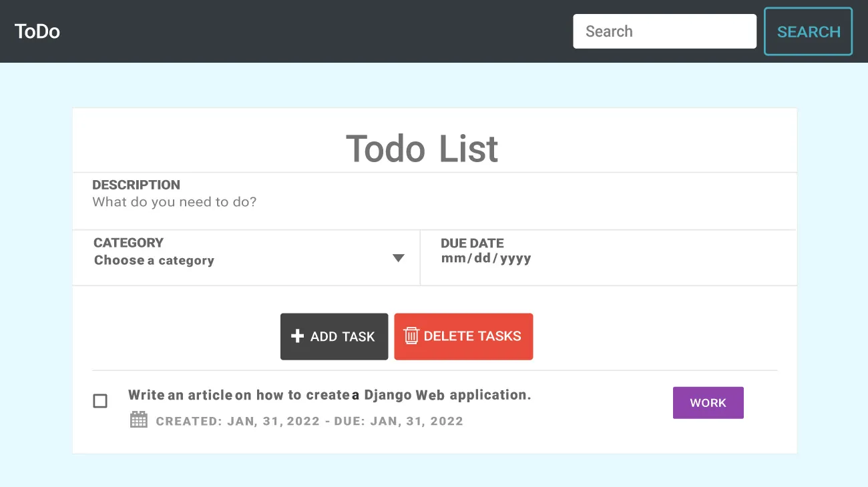Select the task text about the Django article
Viewport: 868px width, 487px height.
pos(330,394)
